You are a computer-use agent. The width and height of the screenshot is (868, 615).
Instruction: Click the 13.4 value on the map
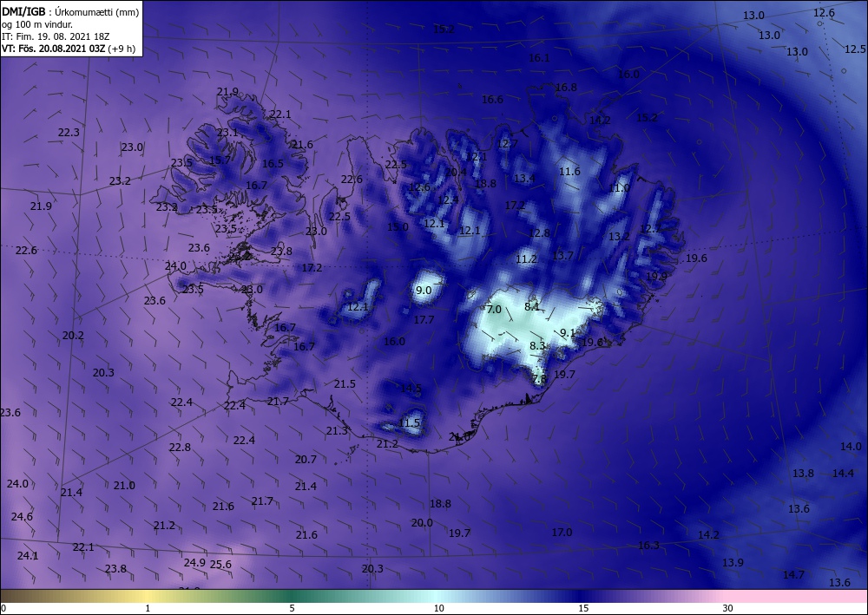click(525, 178)
